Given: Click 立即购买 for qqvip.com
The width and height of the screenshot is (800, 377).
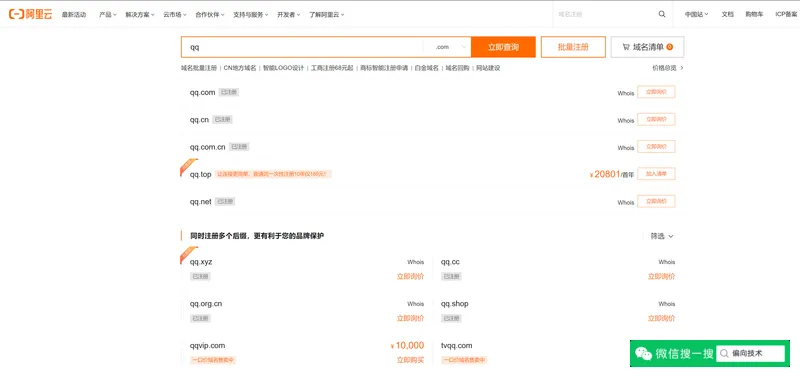Looking at the screenshot, I should click(410, 360).
